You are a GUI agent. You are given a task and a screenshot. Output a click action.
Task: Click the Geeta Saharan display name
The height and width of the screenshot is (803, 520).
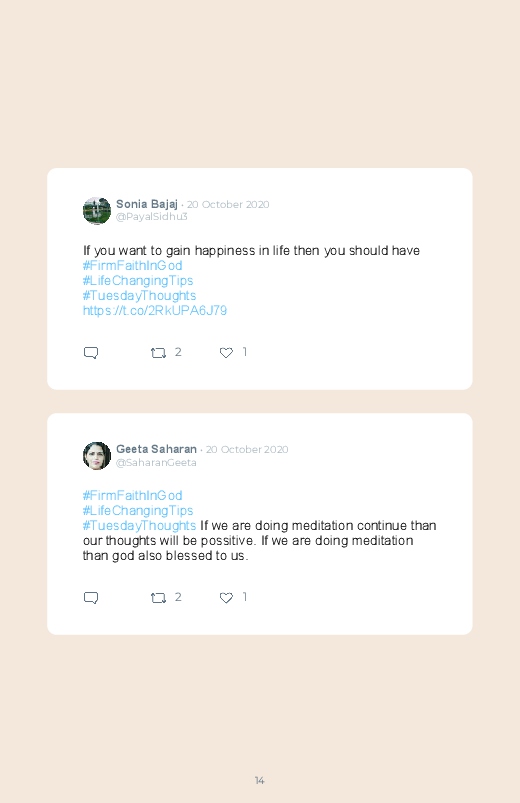(x=156, y=449)
